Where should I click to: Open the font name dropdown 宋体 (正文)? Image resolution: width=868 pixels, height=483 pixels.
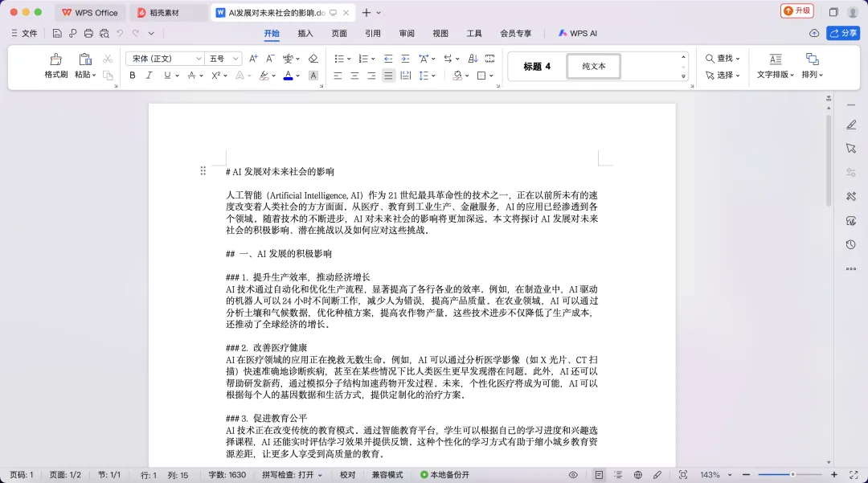pos(165,59)
